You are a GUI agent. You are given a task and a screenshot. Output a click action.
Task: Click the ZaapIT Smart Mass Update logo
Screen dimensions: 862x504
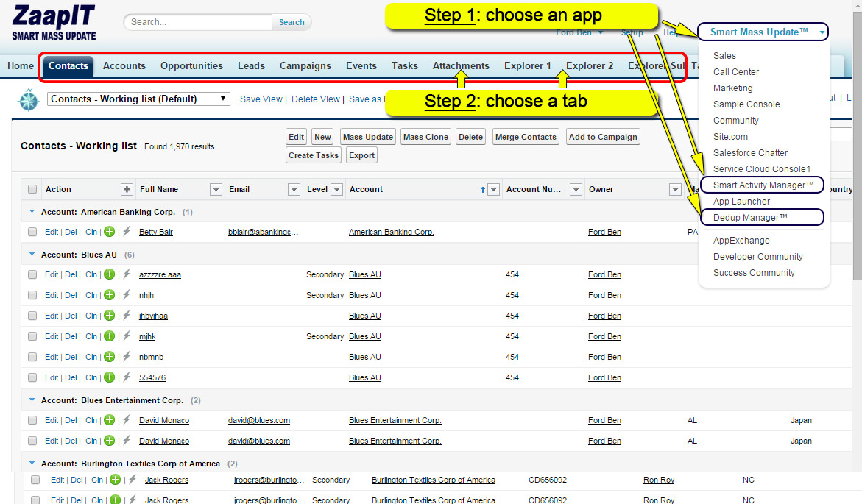click(54, 24)
